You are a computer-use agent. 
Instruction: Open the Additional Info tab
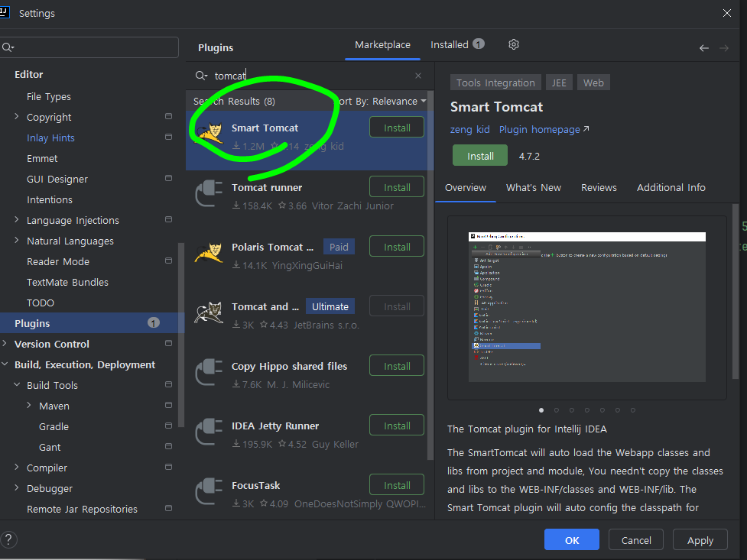point(671,188)
